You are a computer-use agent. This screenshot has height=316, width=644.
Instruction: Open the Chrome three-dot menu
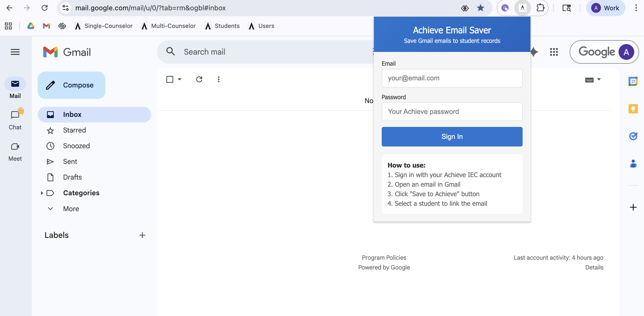[636, 8]
